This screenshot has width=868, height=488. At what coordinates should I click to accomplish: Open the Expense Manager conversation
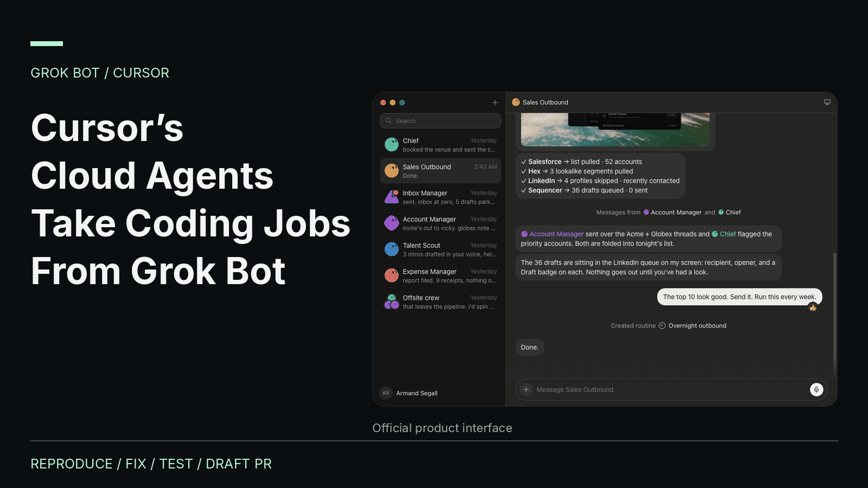[441, 275]
